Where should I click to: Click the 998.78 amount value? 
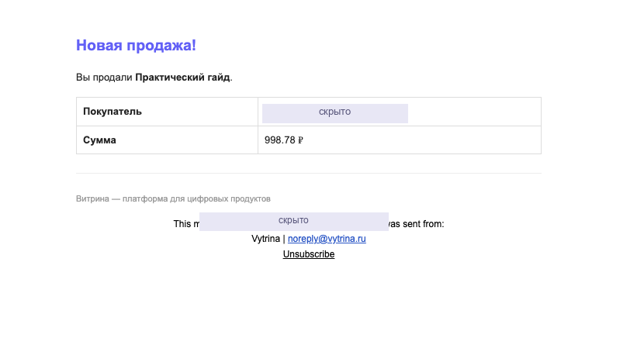coord(279,140)
